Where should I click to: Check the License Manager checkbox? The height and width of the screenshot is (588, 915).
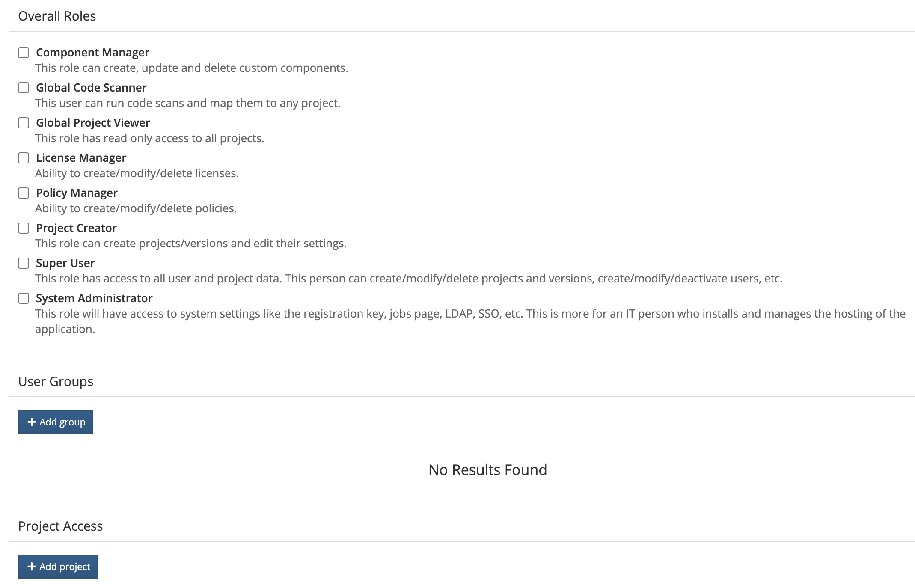click(24, 158)
